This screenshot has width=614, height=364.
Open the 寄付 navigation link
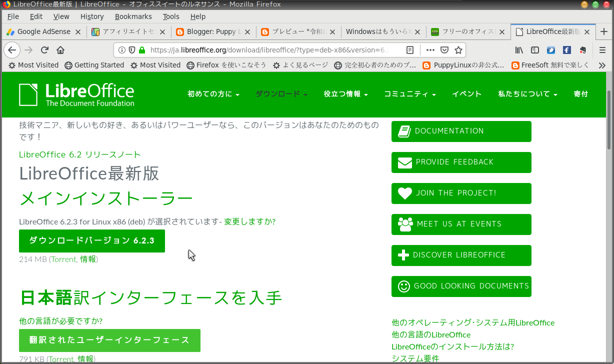580,94
